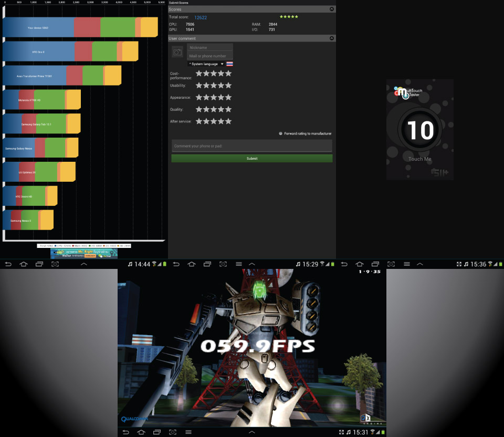Tap the 059.9FPS counter in the benchmark
The image size is (504, 437).
[x=258, y=346]
